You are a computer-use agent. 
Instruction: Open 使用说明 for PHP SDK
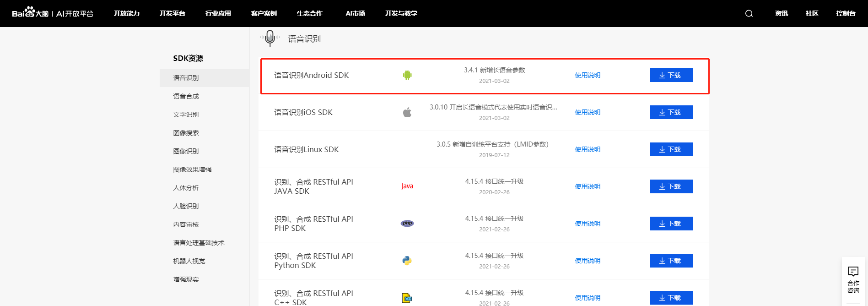[x=588, y=224]
